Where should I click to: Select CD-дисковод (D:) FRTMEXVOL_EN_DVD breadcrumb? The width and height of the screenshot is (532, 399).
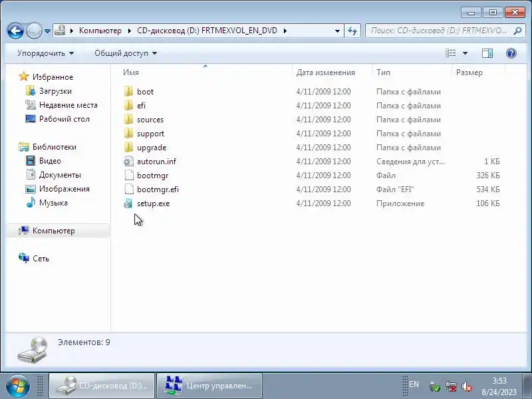click(x=207, y=31)
